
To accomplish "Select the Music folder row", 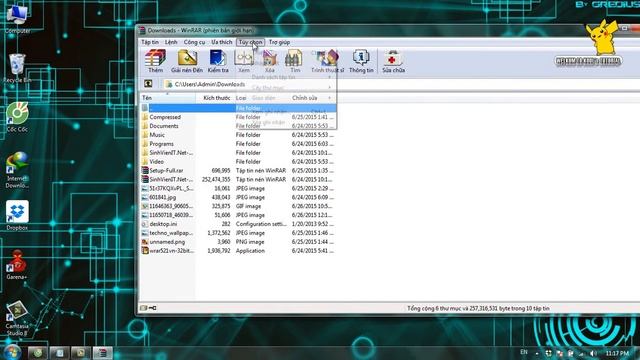I will (x=238, y=135).
